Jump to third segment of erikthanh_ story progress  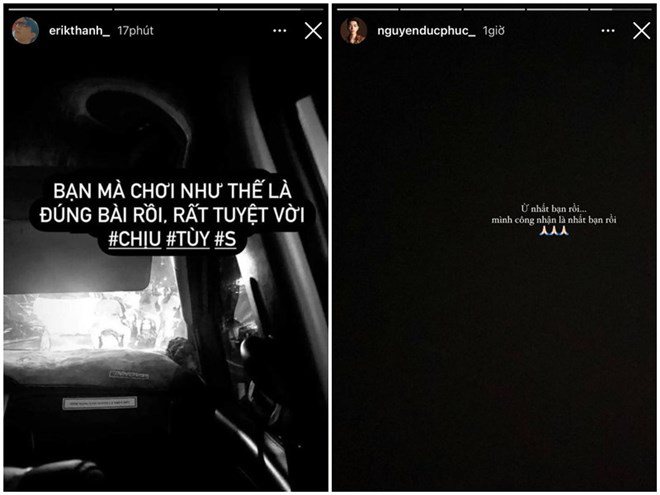click(271, 9)
